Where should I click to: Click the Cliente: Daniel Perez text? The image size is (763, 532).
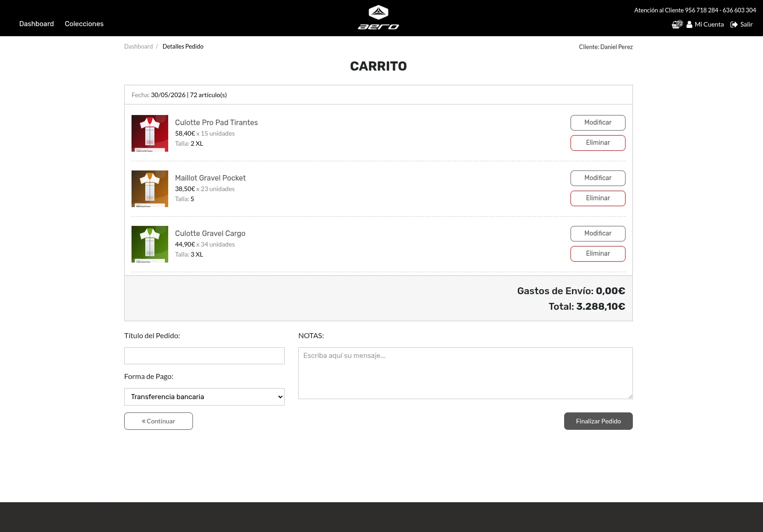(606, 47)
